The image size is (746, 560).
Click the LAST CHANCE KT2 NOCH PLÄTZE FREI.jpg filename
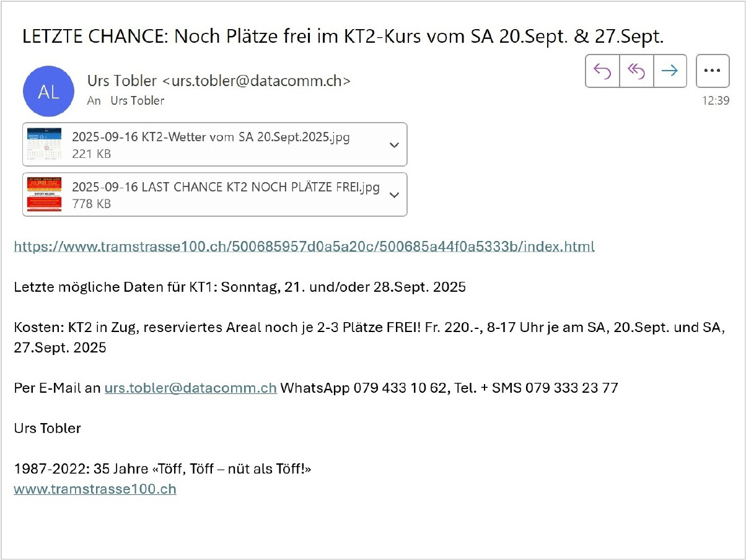click(x=226, y=187)
